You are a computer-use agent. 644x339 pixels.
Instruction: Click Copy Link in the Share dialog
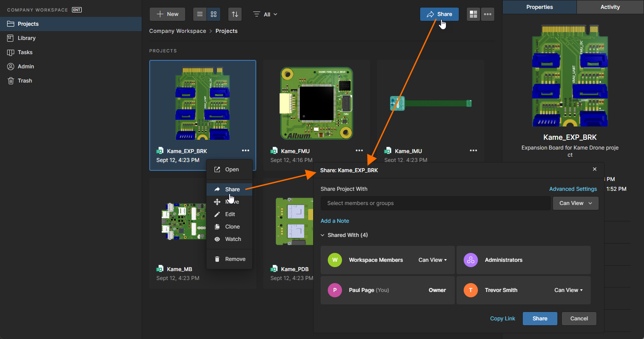(502, 318)
